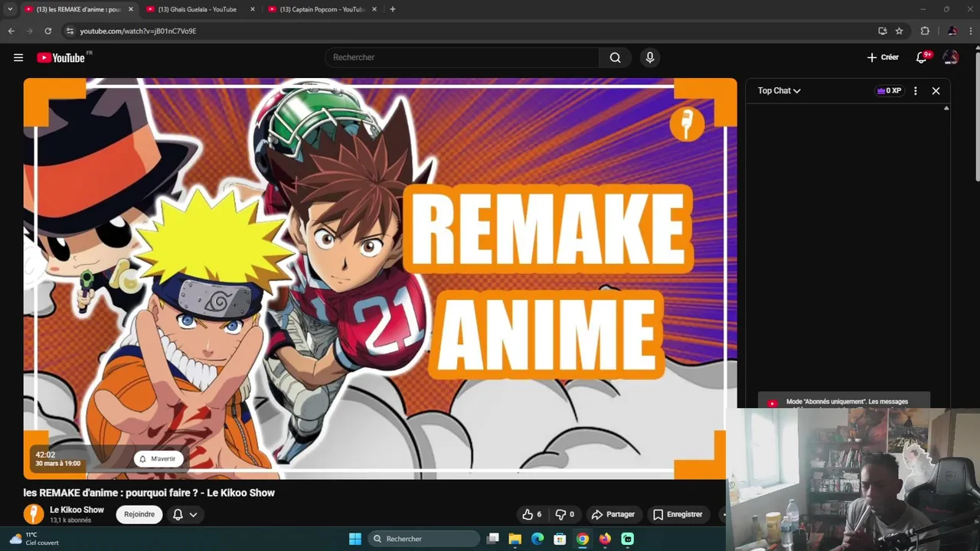This screenshot has width=980, height=551.
Task: Select the les REMAKE d'anime browser tab
Action: pos(78,9)
